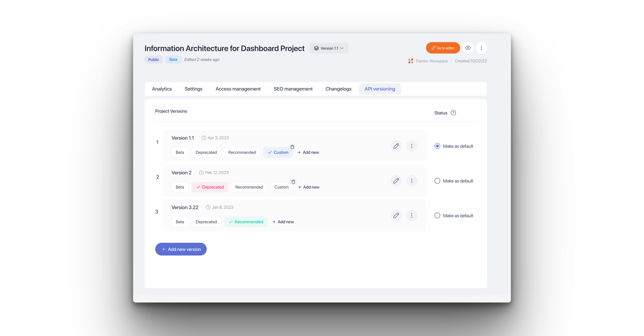Screen dimensions: 644x336
Task: Switch to the Changelogs tab
Action: tap(338, 89)
